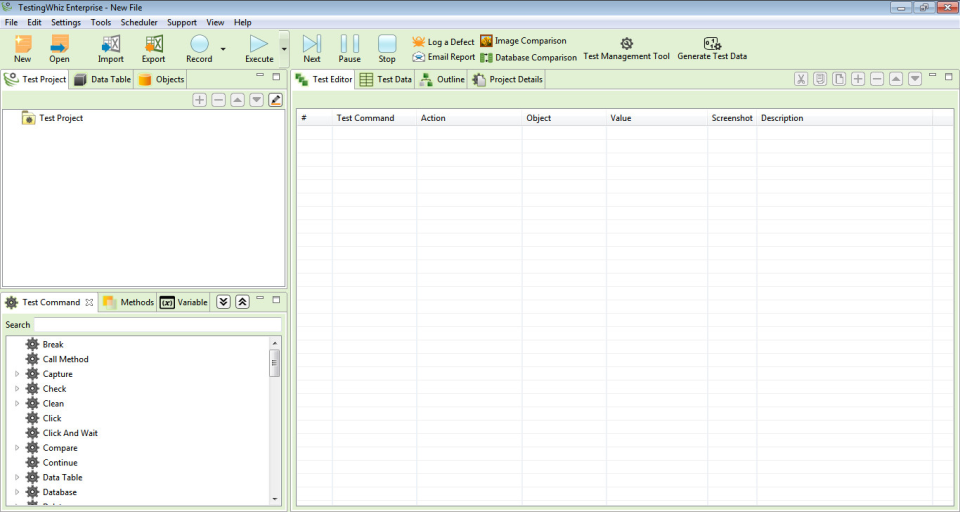Viewport: 960px width, 512px height.
Task: Expand the Database command node
Action: pos(17,492)
